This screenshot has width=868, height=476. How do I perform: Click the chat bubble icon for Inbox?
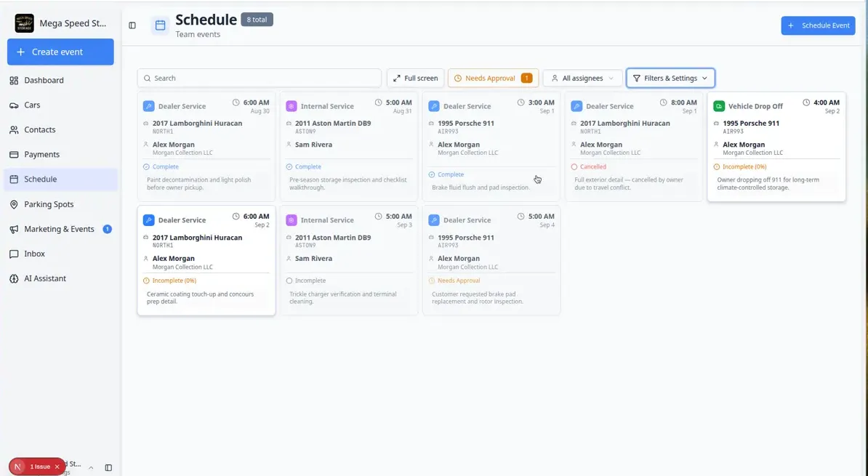click(14, 254)
